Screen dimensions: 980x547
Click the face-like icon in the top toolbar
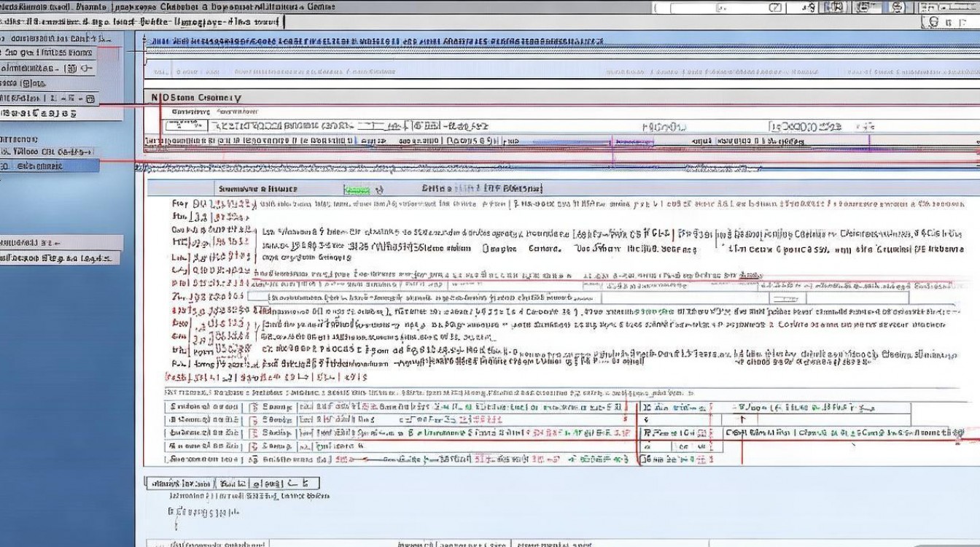coord(898,7)
